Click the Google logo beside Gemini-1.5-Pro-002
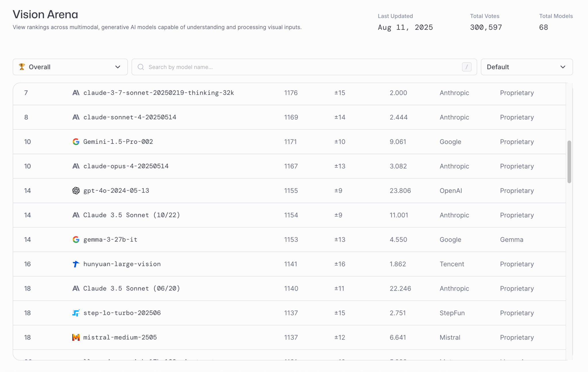The width and height of the screenshot is (588, 372). 76,142
